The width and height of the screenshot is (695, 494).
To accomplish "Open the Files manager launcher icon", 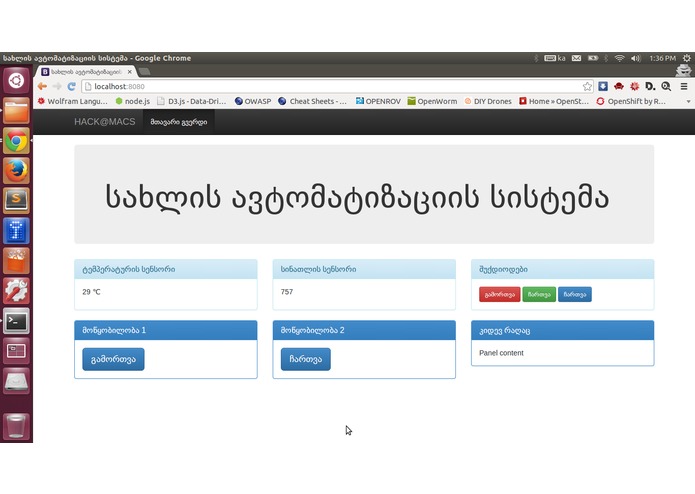I will [x=16, y=111].
